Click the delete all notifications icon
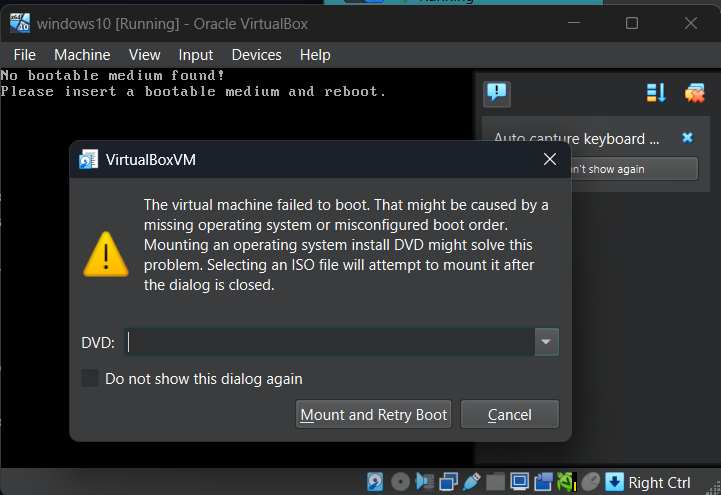This screenshot has width=721, height=495. 694,93
